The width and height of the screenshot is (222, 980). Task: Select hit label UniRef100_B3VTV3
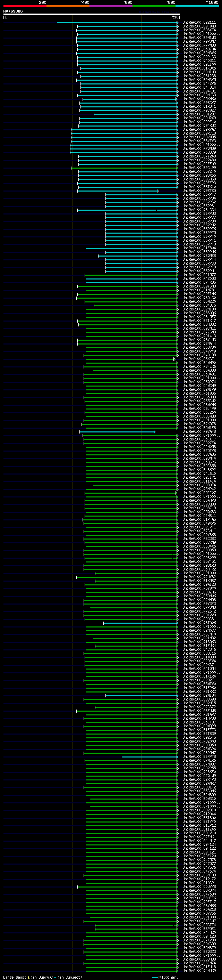tap(199, 141)
